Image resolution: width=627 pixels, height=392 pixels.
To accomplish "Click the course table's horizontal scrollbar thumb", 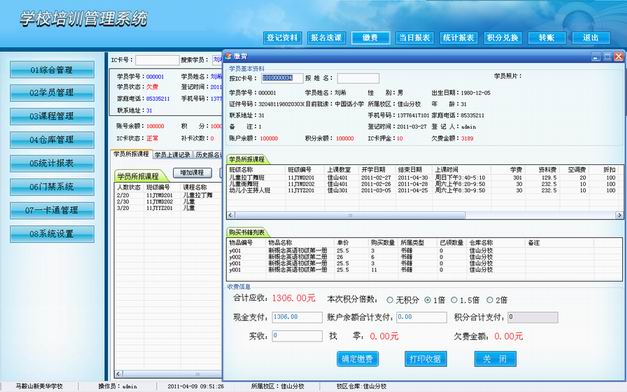I will coord(350,215).
